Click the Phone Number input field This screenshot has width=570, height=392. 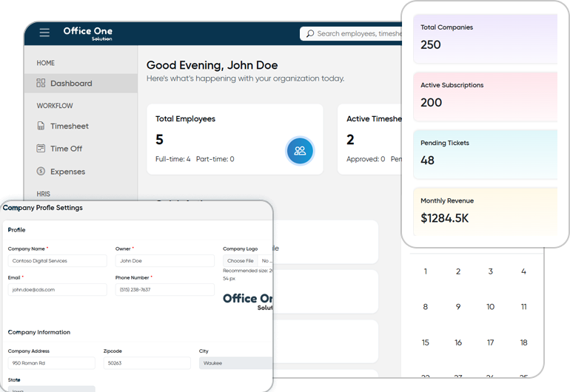click(x=164, y=289)
